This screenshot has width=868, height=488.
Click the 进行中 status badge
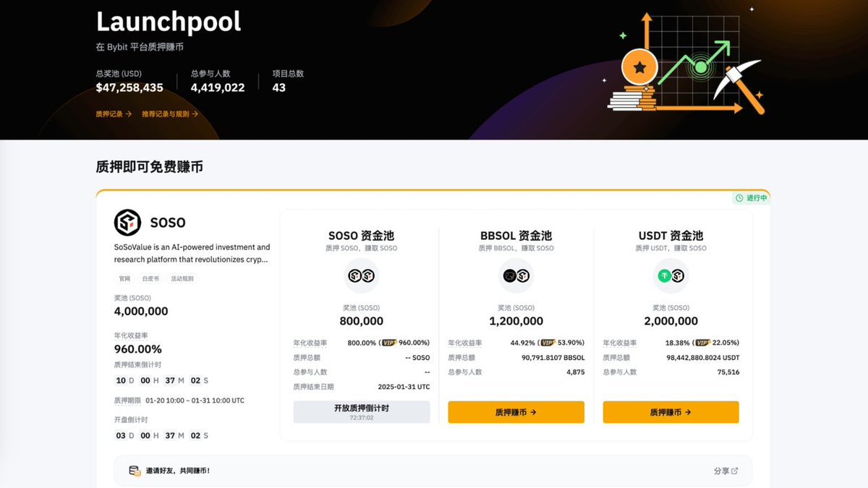click(751, 197)
